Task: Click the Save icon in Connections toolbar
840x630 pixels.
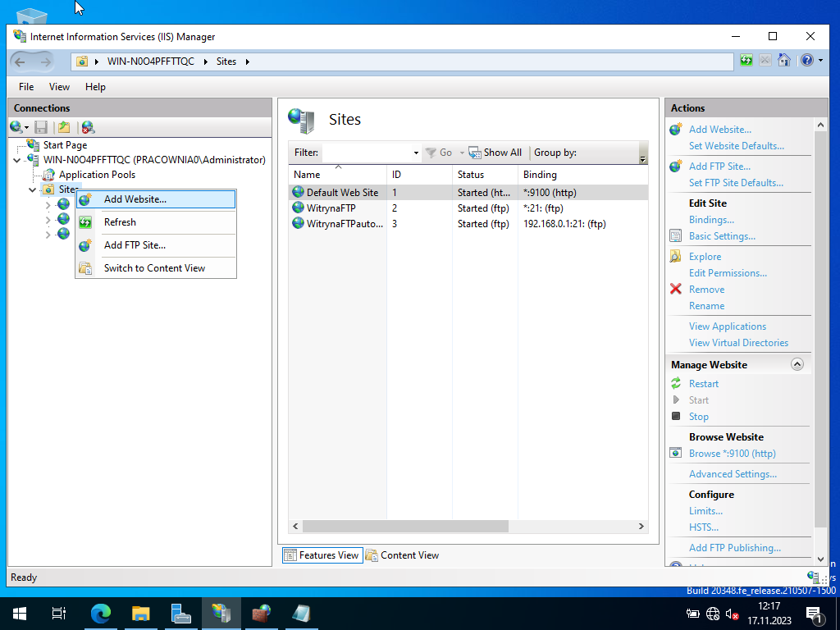Action: (41, 127)
